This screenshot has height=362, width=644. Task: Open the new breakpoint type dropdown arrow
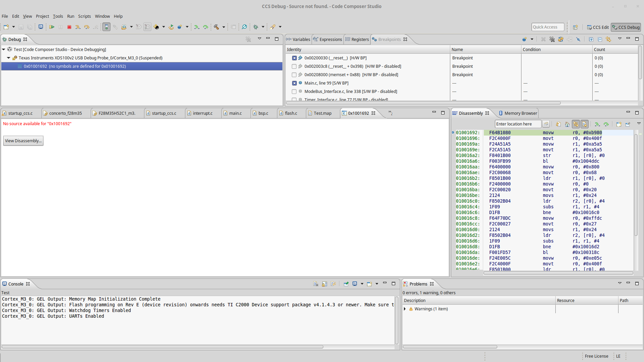(x=532, y=39)
